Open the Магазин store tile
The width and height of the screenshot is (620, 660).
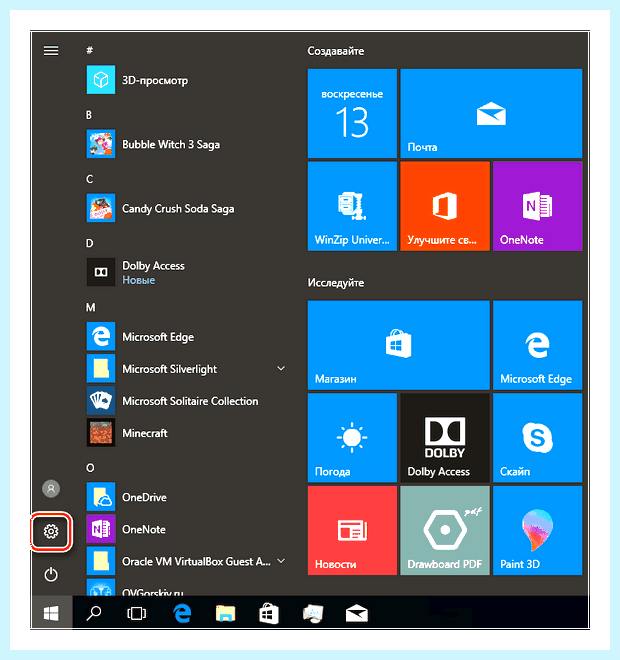point(399,345)
